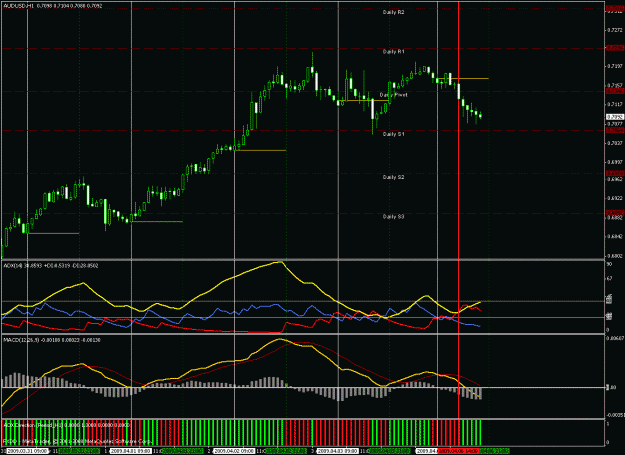This screenshot has height=455, width=625.
Task: Click the 0.7117 price axis value
Action: [615, 105]
